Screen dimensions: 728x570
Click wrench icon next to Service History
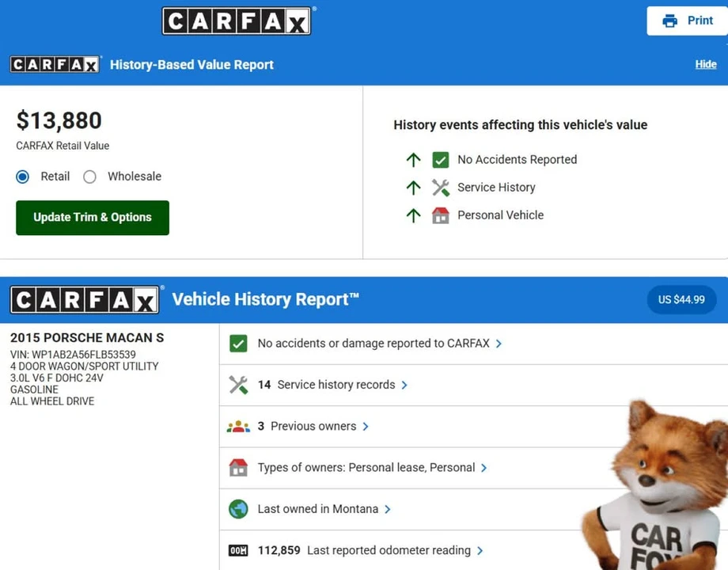pyautogui.click(x=440, y=188)
